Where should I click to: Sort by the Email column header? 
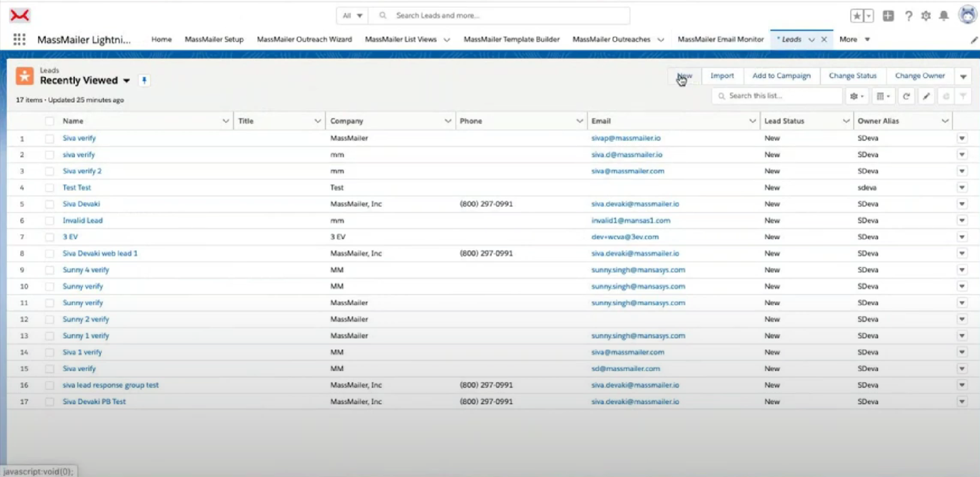(x=601, y=121)
